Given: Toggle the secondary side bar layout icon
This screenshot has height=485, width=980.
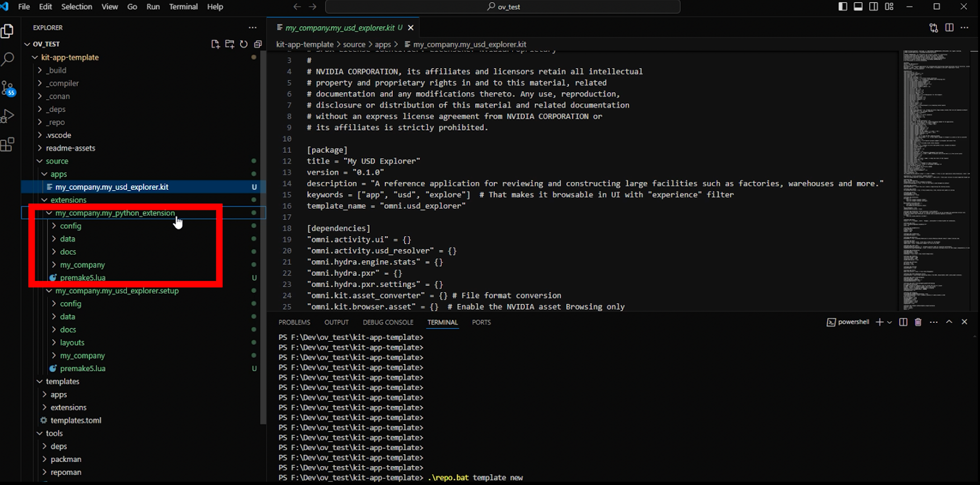Looking at the screenshot, I should (x=873, y=6).
